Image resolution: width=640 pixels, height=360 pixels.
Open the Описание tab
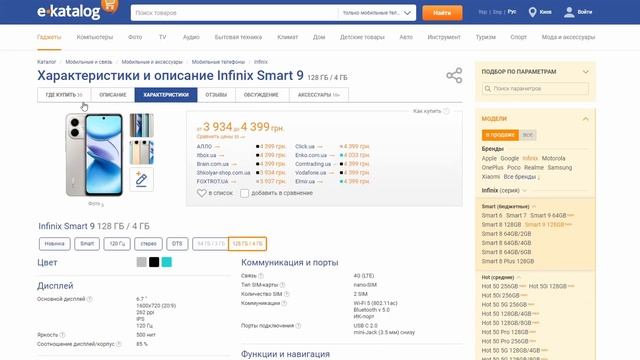coord(113,95)
